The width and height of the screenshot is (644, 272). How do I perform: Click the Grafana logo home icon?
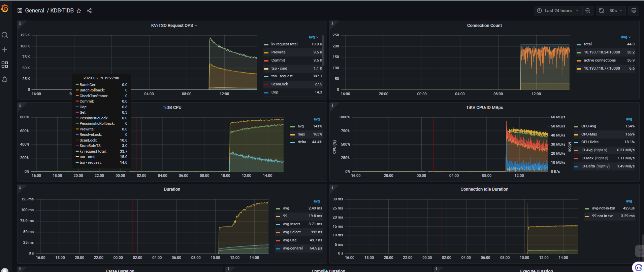coord(5,9)
